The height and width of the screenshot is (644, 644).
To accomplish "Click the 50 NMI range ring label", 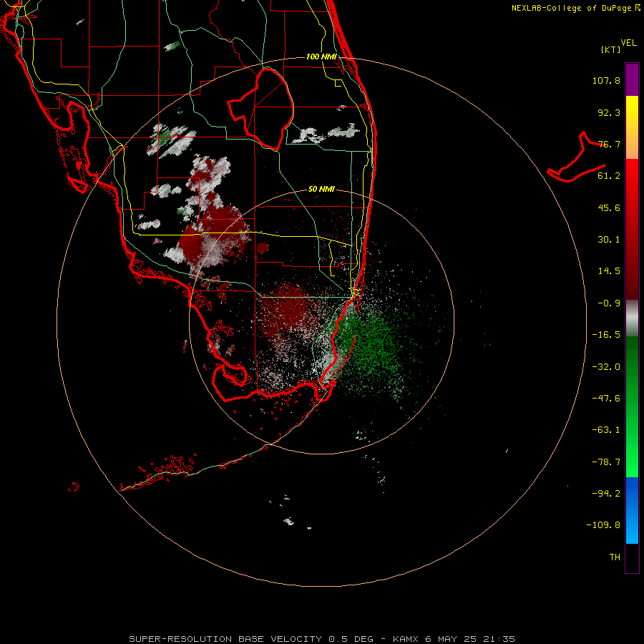I will (x=321, y=190).
